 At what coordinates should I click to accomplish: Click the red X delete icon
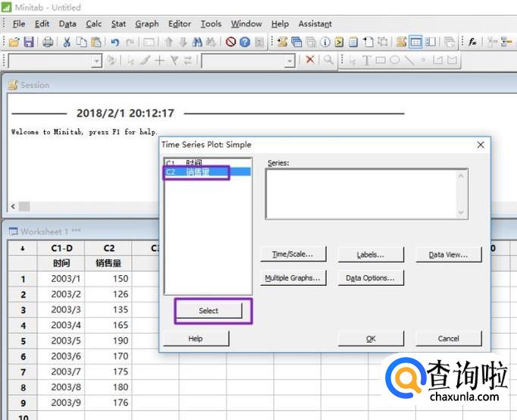click(x=310, y=60)
